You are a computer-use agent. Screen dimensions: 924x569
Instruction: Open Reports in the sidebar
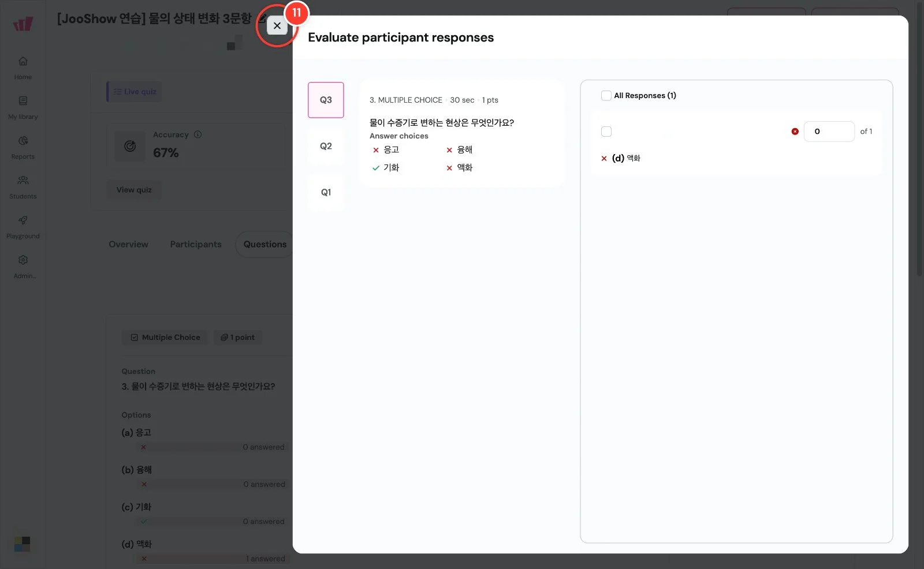click(x=23, y=148)
